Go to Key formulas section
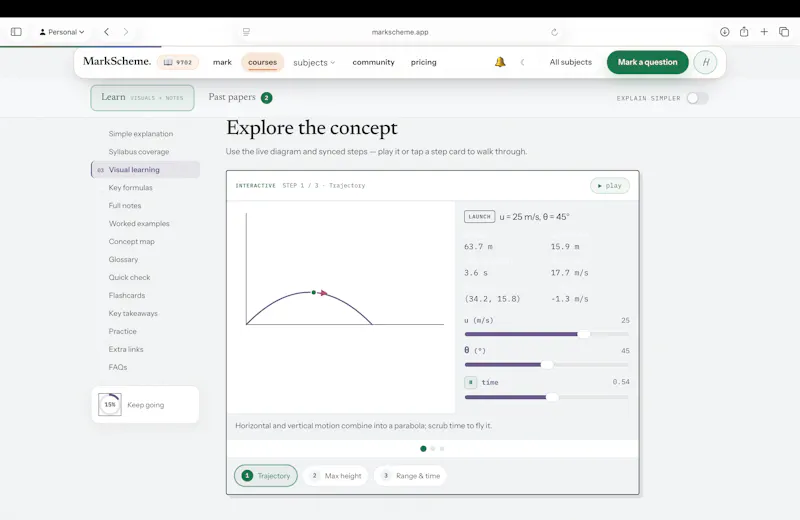 [x=131, y=187]
